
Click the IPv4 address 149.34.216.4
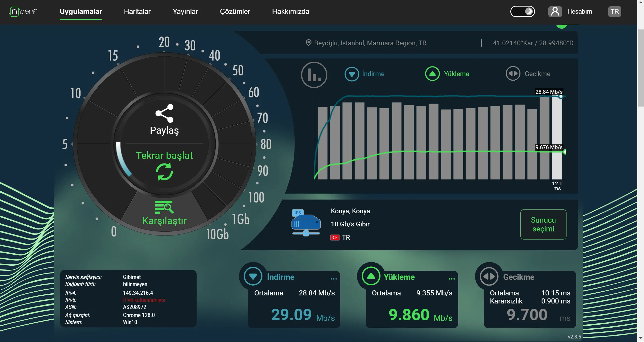coord(138,293)
